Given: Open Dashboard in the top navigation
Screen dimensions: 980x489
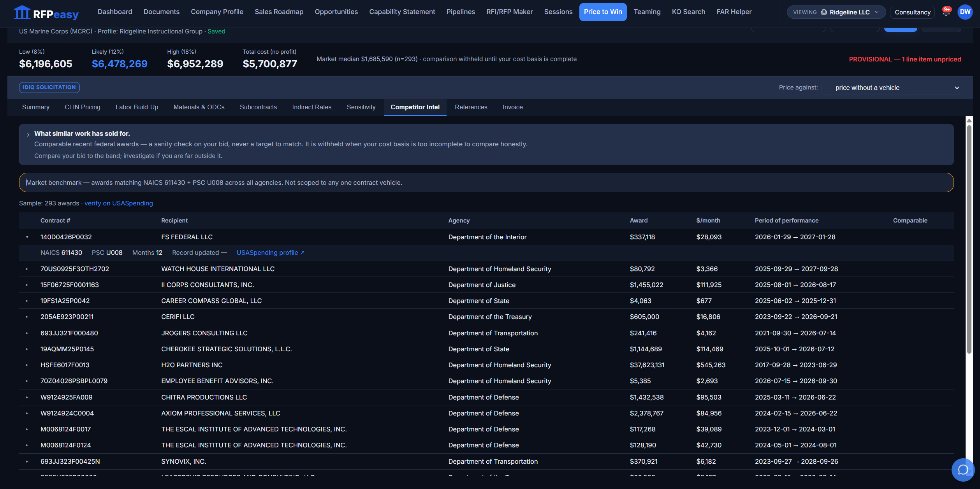Looking at the screenshot, I should point(115,12).
